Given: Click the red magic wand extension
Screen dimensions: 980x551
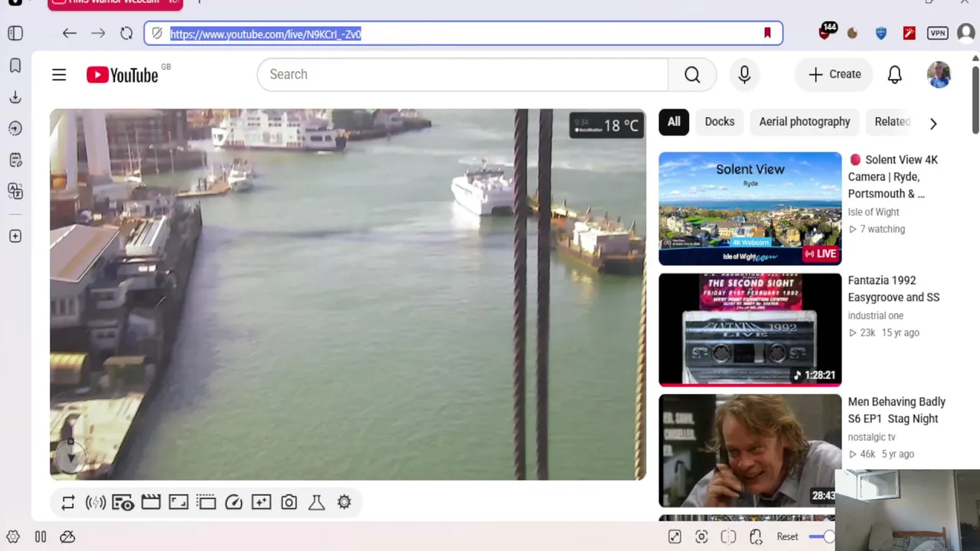Looking at the screenshot, I should (909, 33).
